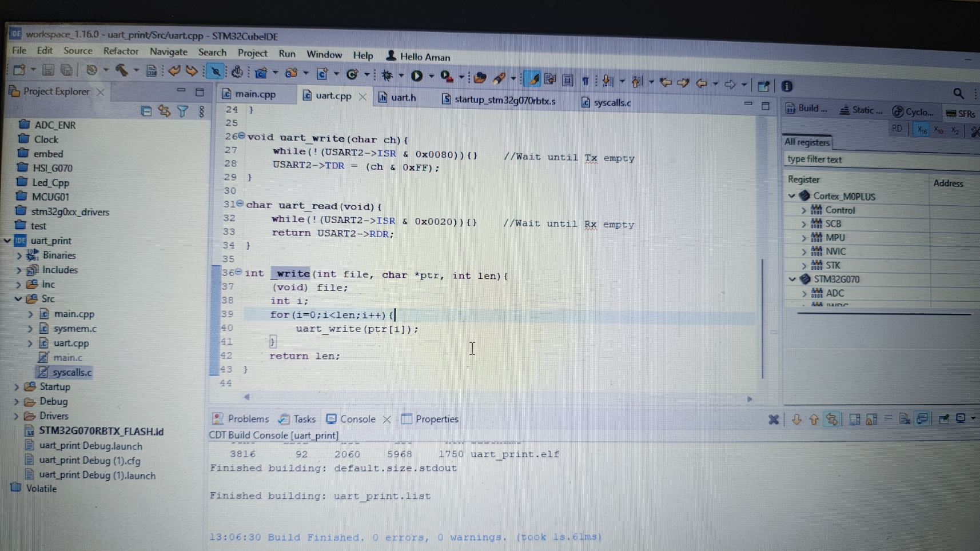Open search using the magnifier icon top right

click(x=958, y=93)
